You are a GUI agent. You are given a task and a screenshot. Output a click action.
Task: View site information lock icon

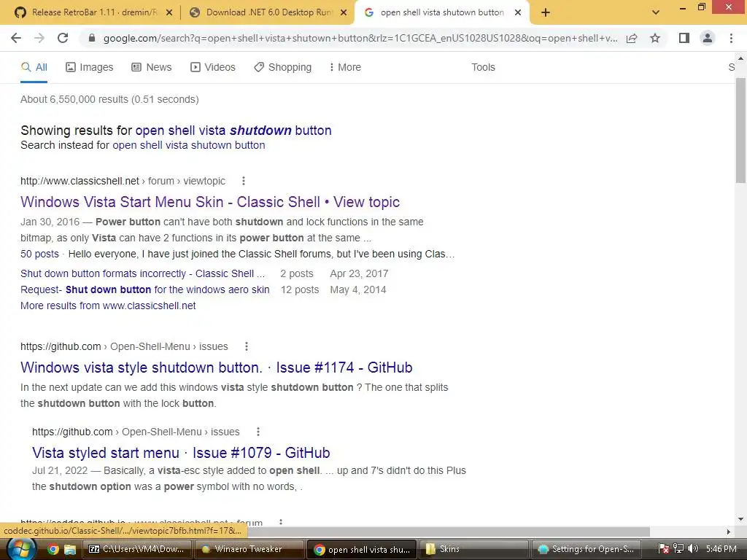[x=92, y=38]
